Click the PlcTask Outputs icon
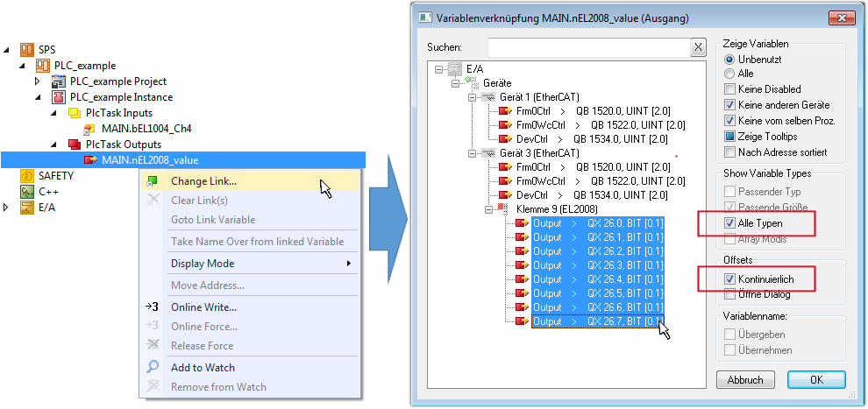 pyautogui.click(x=75, y=145)
